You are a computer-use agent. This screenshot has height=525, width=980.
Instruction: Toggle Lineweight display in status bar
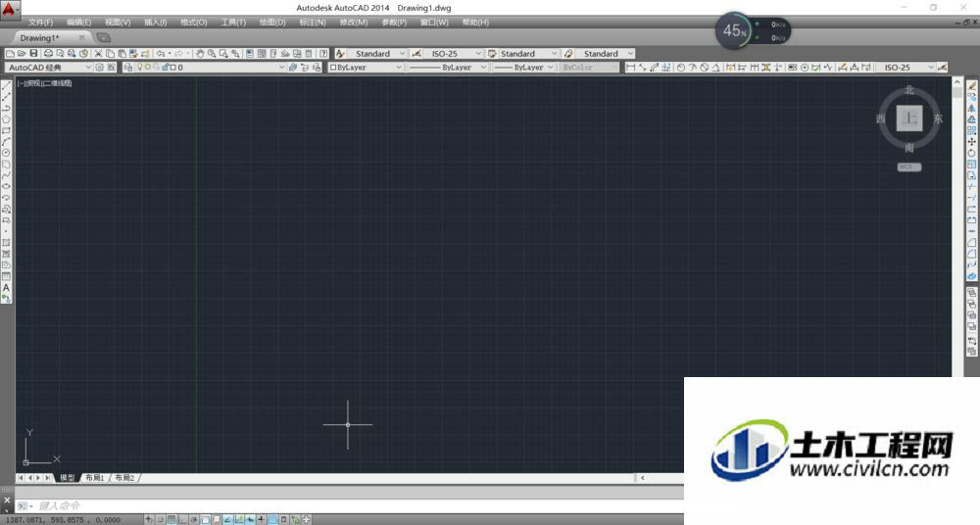pos(262,519)
